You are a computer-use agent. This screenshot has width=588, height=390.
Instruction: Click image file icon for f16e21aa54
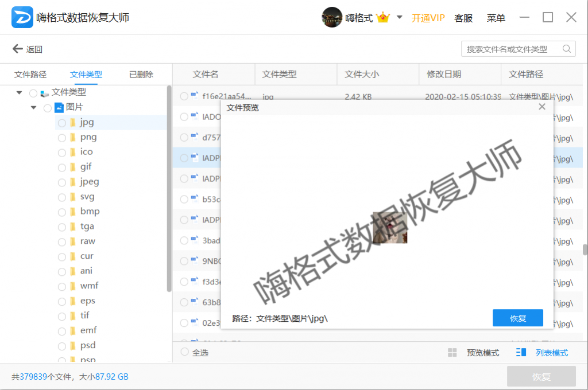194,96
